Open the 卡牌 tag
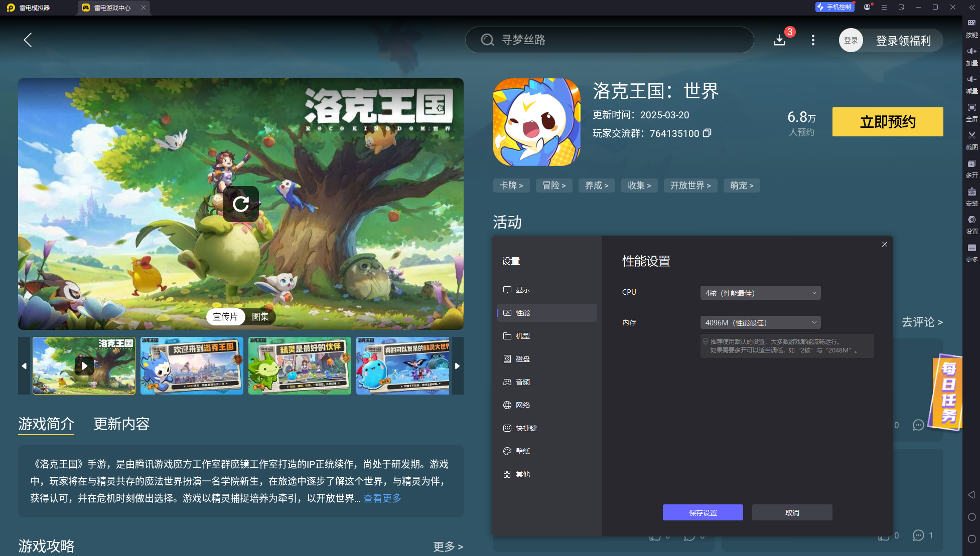This screenshot has height=556, width=980. [511, 186]
